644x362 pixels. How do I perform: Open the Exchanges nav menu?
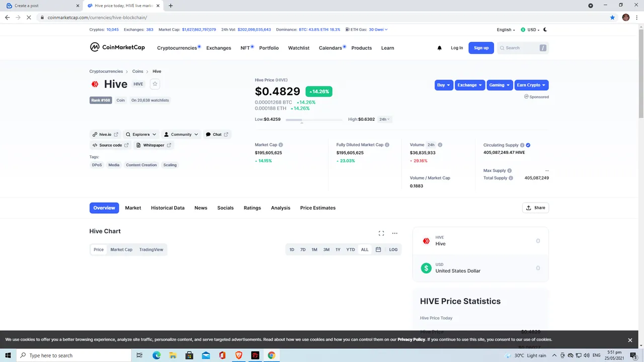[219, 48]
